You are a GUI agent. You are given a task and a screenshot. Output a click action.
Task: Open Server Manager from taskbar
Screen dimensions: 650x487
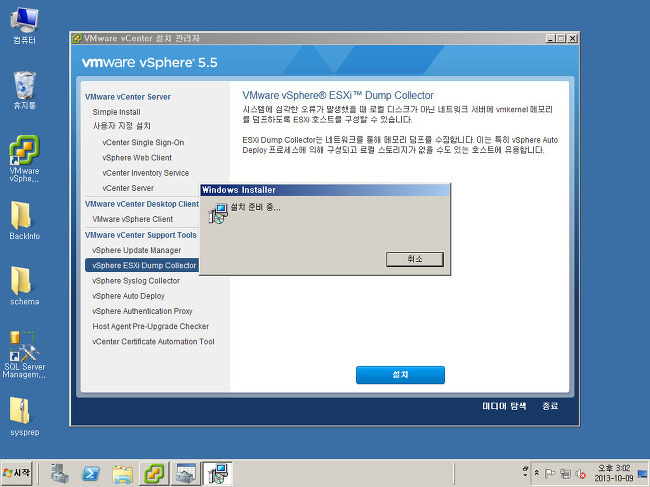(60, 473)
